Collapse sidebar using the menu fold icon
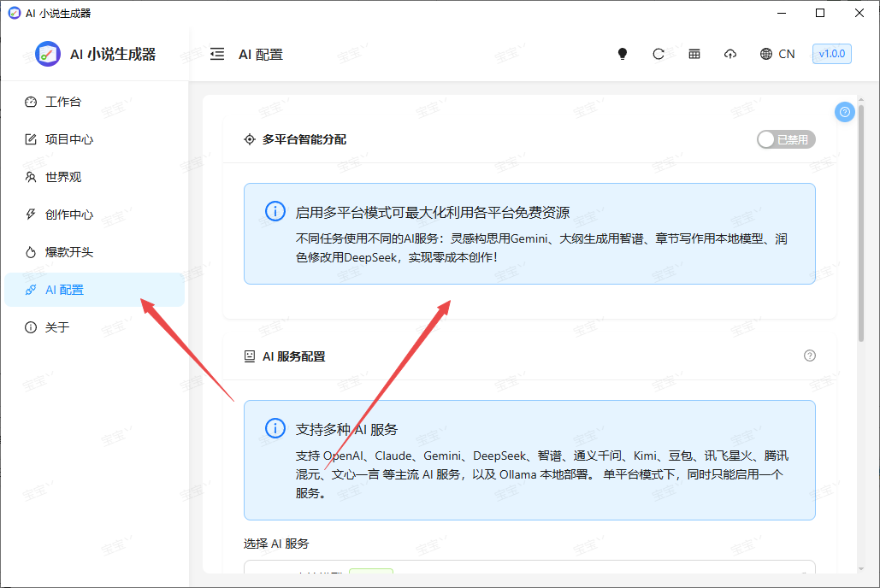Screen dimensions: 880x588 click(217, 54)
